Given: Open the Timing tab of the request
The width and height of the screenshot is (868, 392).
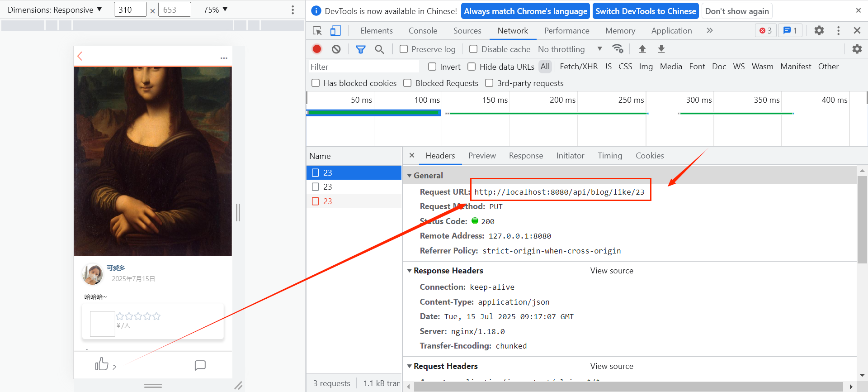Looking at the screenshot, I should [610, 155].
